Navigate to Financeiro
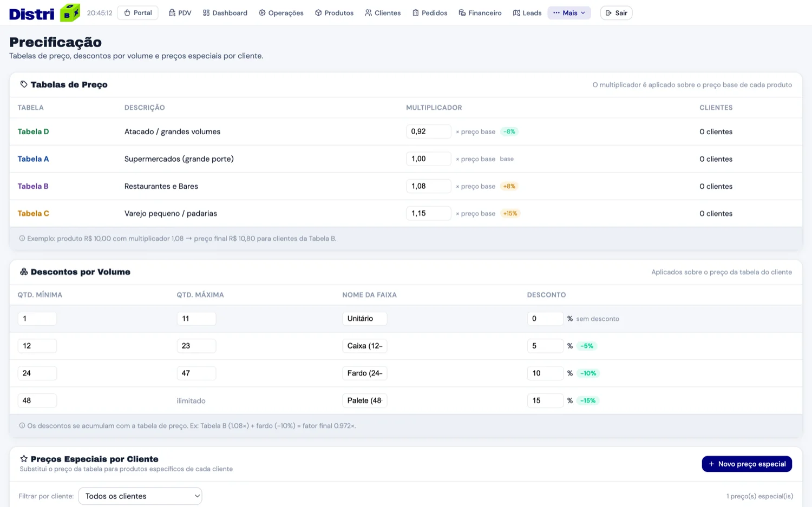This screenshot has width=812, height=507. 480,13
